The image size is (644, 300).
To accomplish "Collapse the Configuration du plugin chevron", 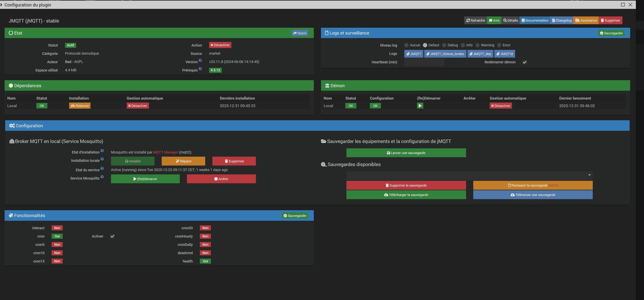I will (x=1, y=5).
